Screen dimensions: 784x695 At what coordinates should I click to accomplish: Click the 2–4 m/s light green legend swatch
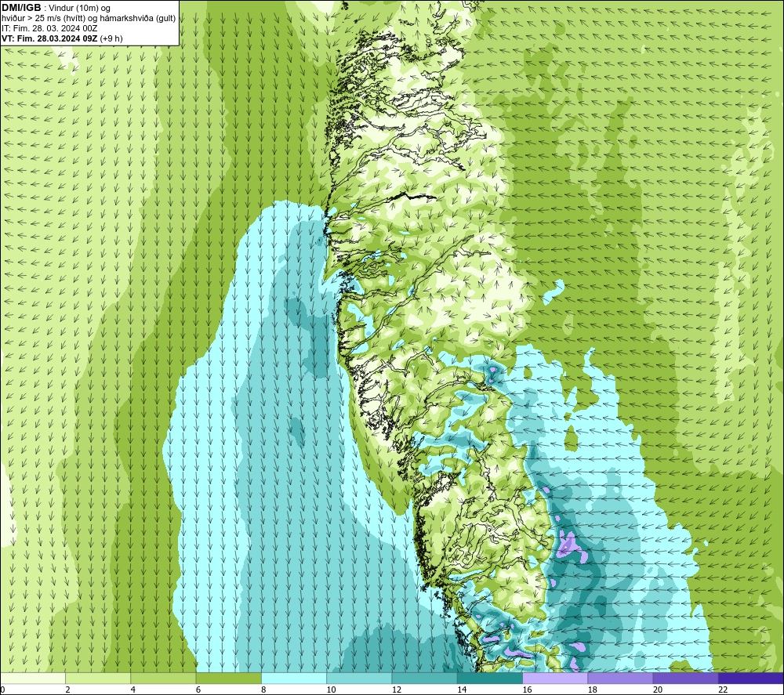98,678
